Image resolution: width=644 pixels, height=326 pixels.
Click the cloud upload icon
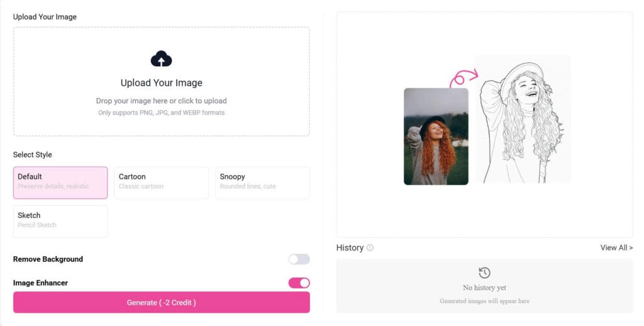tap(162, 59)
